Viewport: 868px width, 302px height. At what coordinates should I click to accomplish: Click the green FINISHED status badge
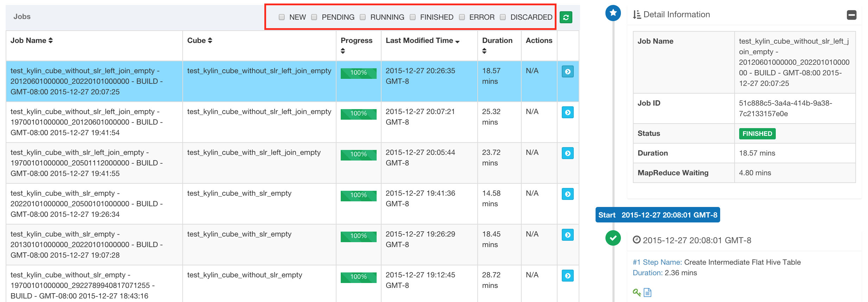pos(757,134)
